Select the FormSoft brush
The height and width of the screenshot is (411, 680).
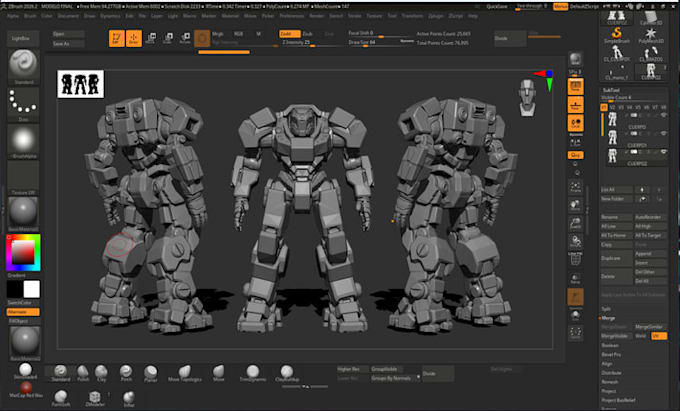(61, 397)
